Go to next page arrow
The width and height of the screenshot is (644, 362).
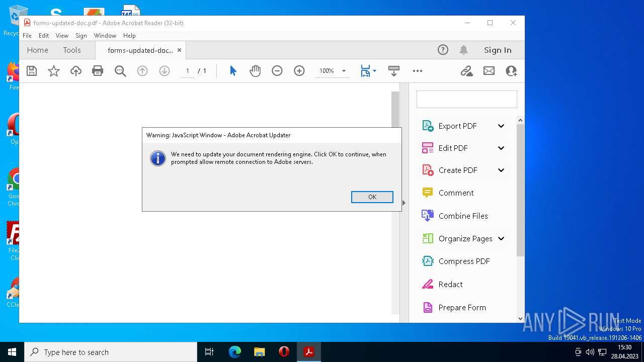pos(165,71)
